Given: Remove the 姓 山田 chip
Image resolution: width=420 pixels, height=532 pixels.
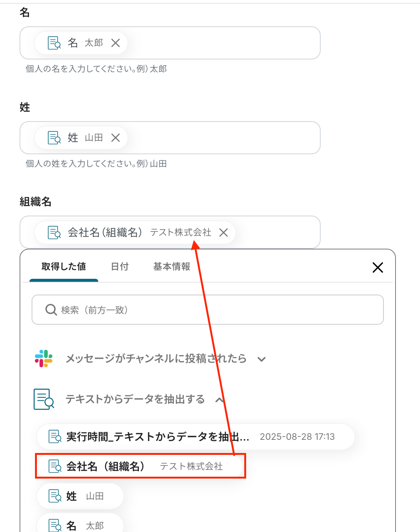Looking at the screenshot, I should pyautogui.click(x=116, y=138).
